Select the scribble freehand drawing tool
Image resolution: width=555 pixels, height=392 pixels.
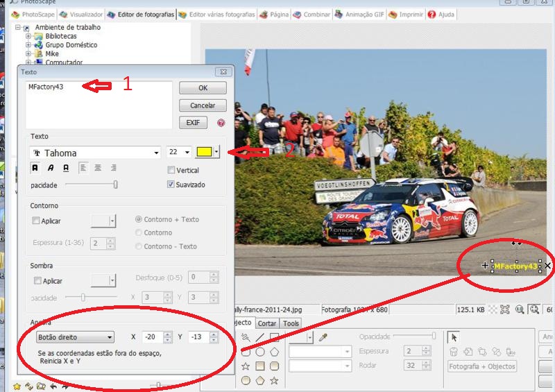246,337
